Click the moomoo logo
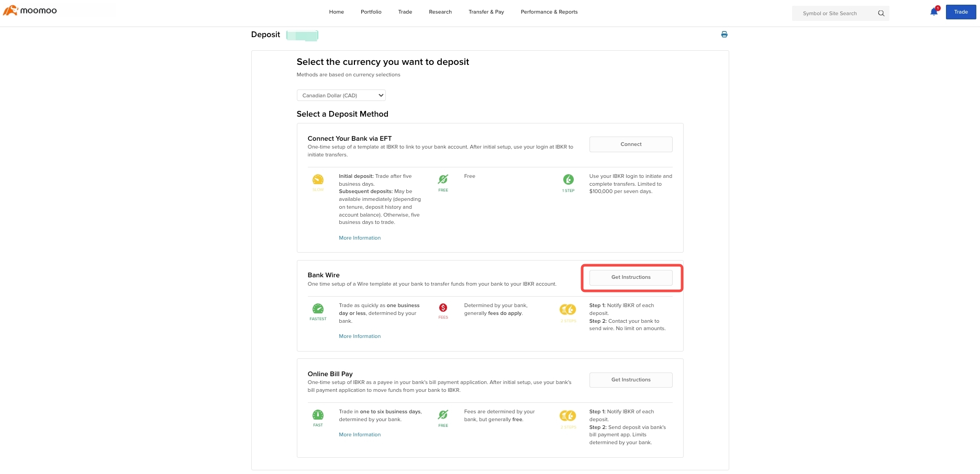 tap(30, 10)
